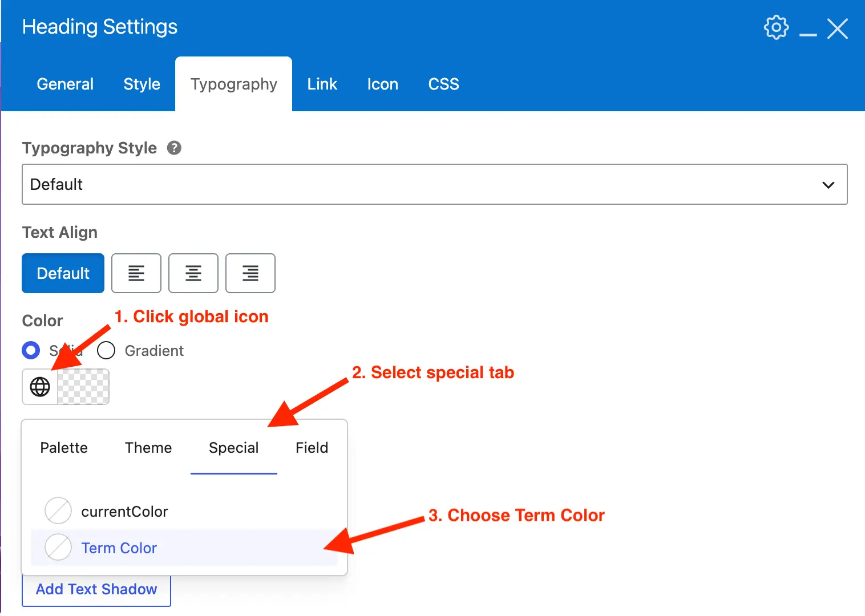Close the Heading Settings panel
Viewport: 865px width, 616px height.
[x=838, y=28]
